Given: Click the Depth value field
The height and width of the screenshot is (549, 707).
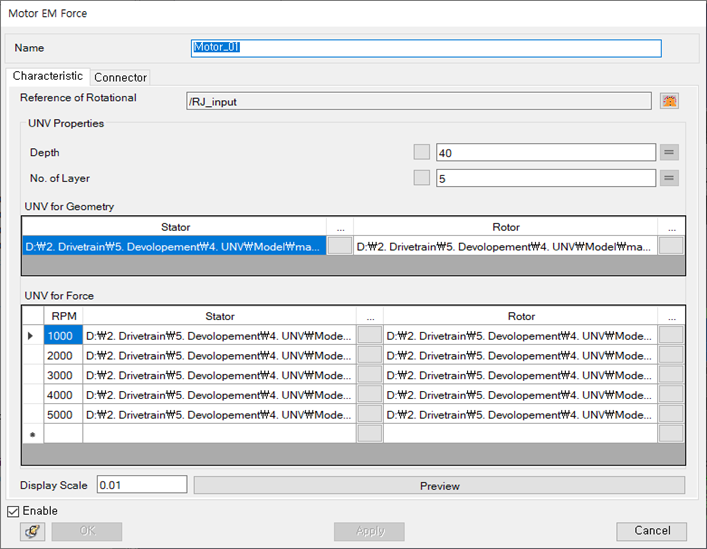Looking at the screenshot, I should (x=546, y=153).
